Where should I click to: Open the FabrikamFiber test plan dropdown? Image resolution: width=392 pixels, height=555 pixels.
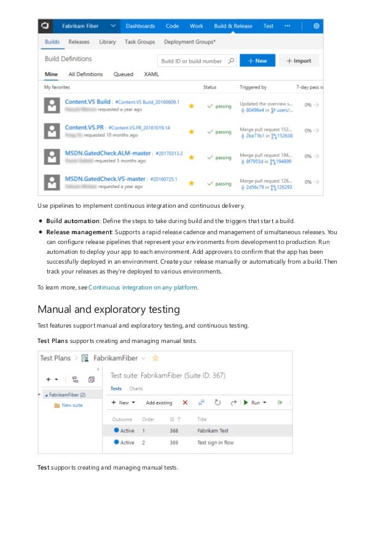(x=143, y=358)
